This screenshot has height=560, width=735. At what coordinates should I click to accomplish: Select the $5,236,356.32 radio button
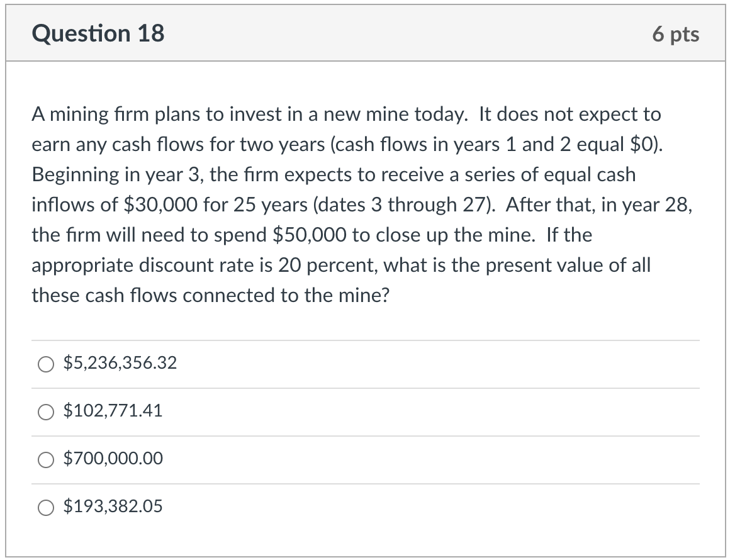tap(46, 364)
